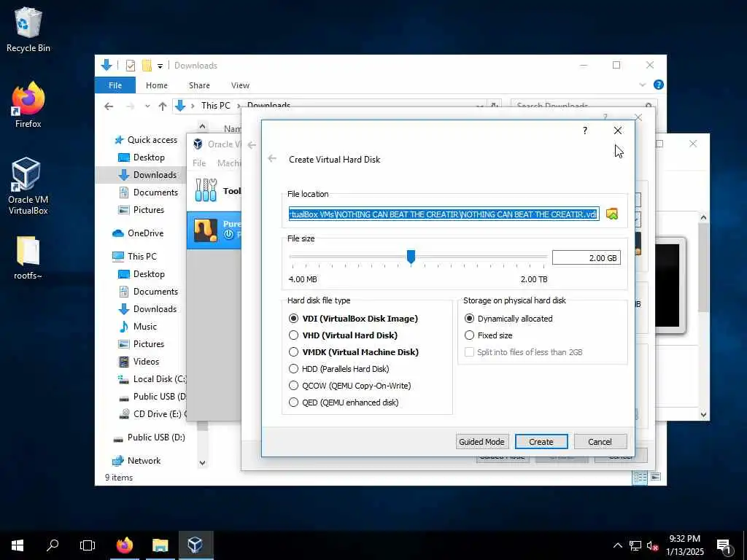Switch to File Explorer in taskbar

pos(160,545)
